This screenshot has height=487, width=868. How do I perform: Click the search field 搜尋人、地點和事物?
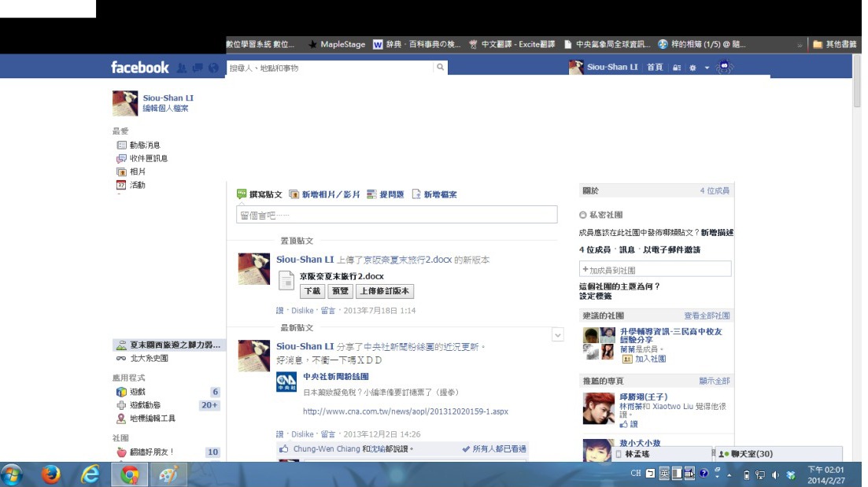(x=330, y=68)
